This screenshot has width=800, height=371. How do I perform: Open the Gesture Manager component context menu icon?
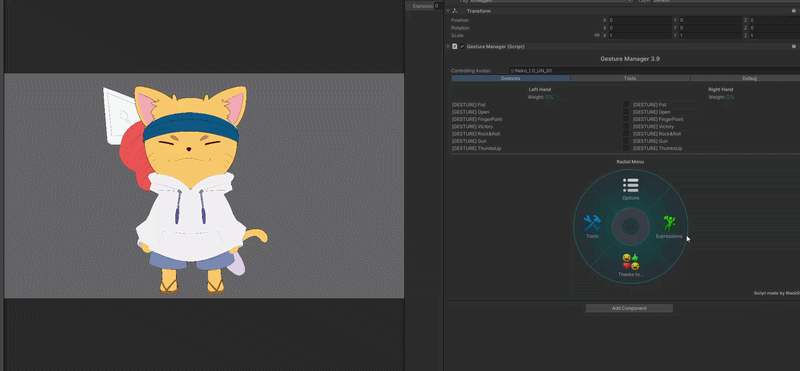794,46
